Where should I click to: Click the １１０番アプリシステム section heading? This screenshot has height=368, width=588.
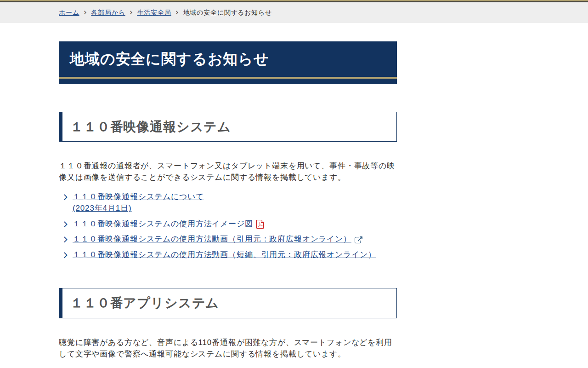tap(228, 303)
